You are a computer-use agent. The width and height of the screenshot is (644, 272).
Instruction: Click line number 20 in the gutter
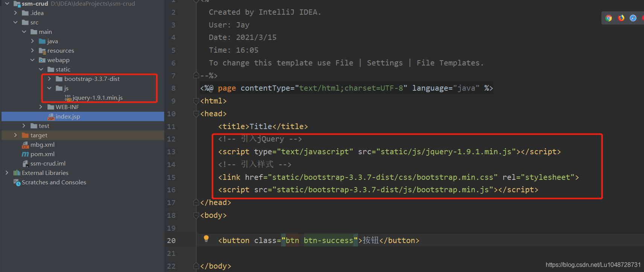click(x=171, y=240)
